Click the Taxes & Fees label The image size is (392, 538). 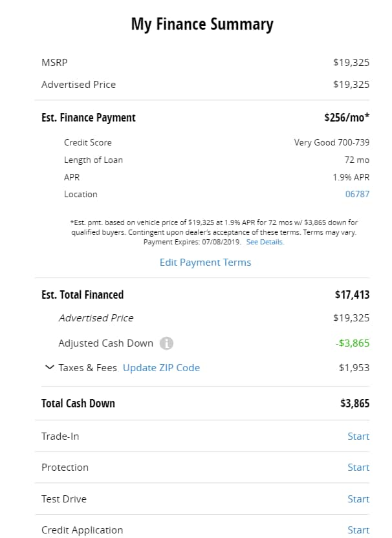click(87, 368)
